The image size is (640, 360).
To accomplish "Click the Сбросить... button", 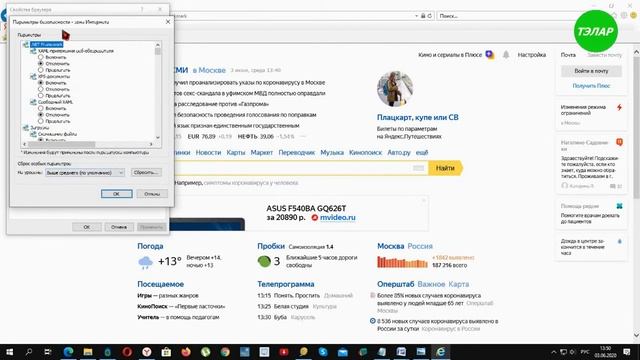I will tap(146, 173).
